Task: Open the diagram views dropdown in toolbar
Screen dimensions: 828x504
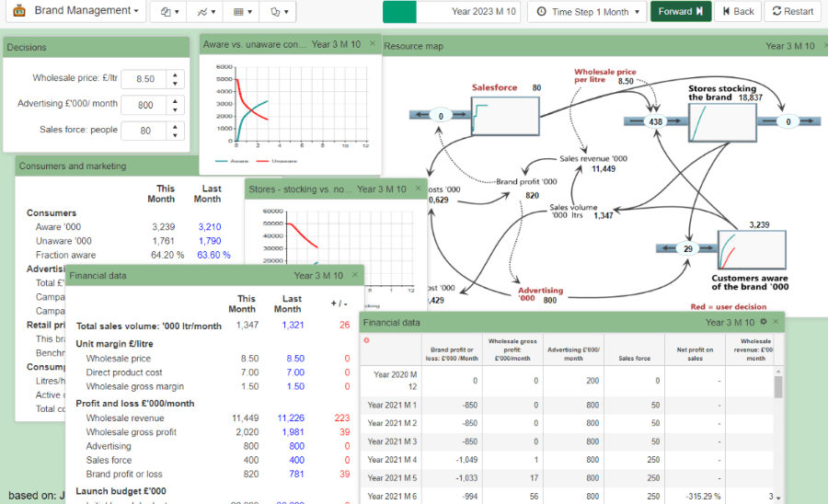Action: point(170,12)
